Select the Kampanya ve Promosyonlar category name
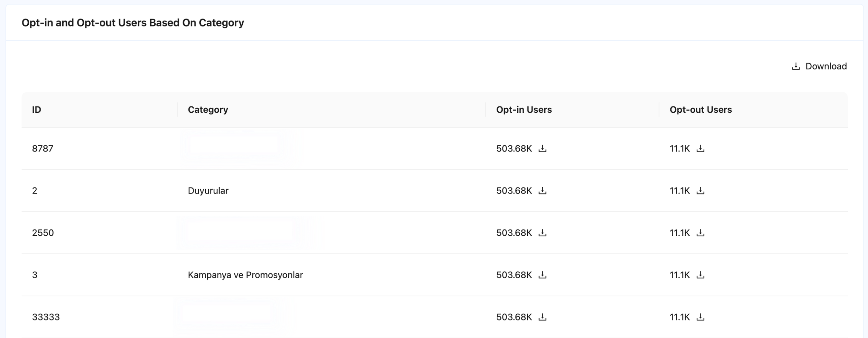Image resolution: width=868 pixels, height=338 pixels. coord(245,275)
